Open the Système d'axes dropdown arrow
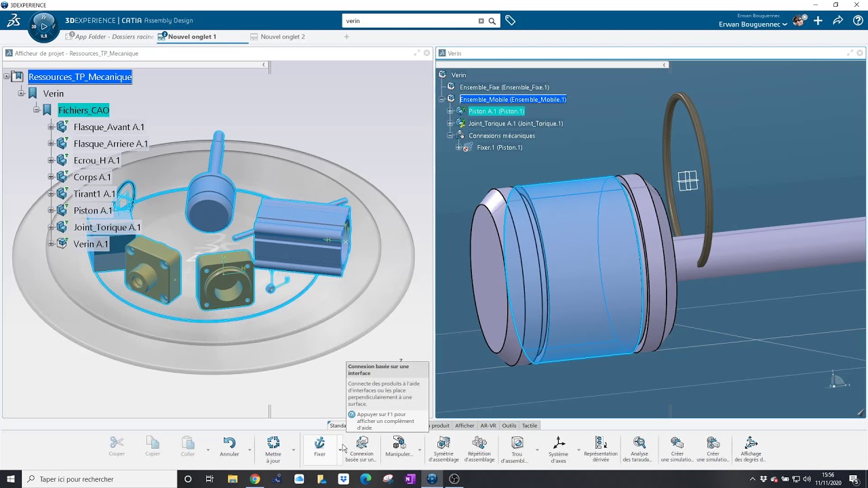This screenshot has height=488, width=868. 578,449
